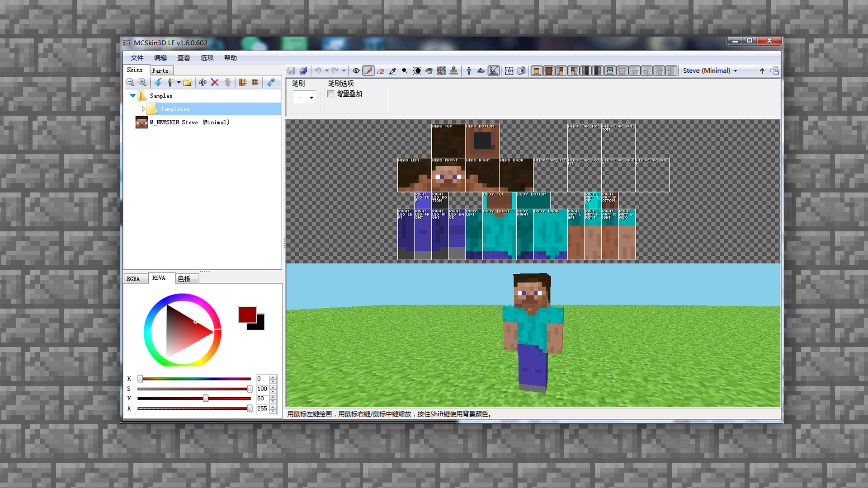Open the Steve (Minimal) model dropdown
868x488 pixels.
click(x=710, y=71)
